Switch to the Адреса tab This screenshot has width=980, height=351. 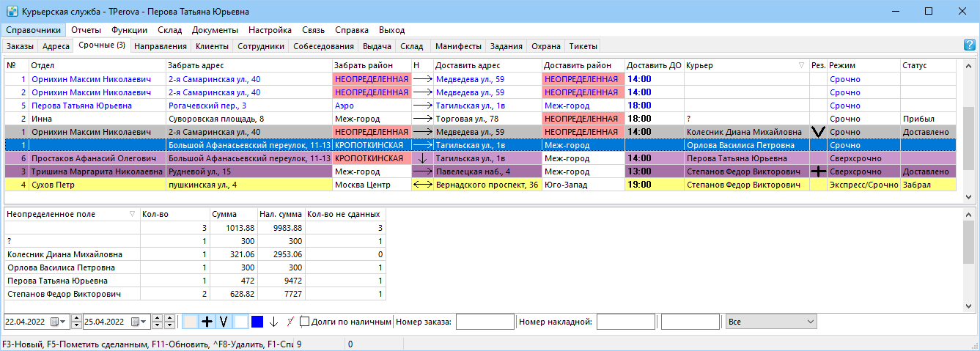coord(56,46)
